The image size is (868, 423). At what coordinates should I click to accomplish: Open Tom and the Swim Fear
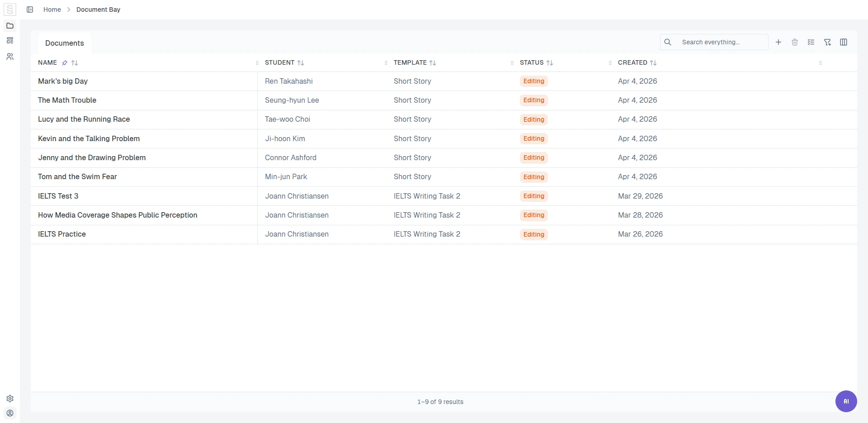click(77, 176)
